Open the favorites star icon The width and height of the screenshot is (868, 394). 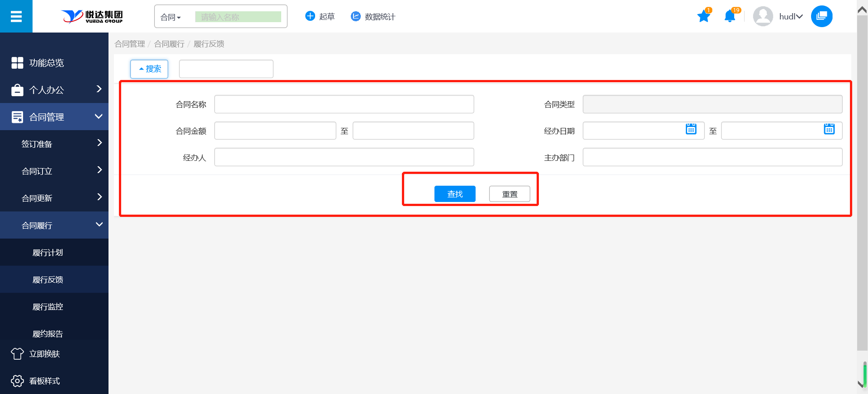tap(703, 17)
